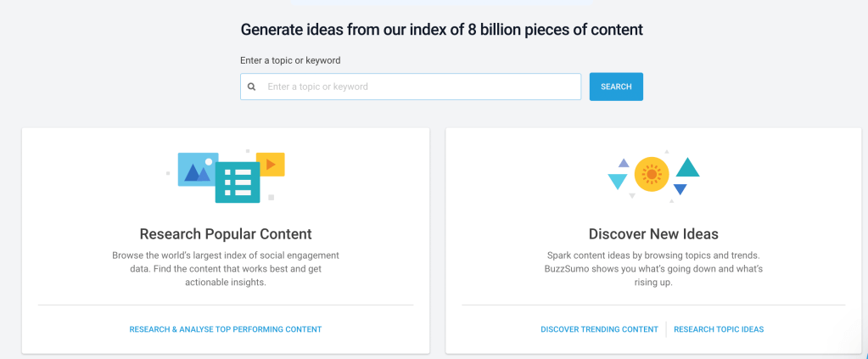This screenshot has height=359, width=868.
Task: Click the 'Generate ideas from our index' headline
Action: coord(441,30)
